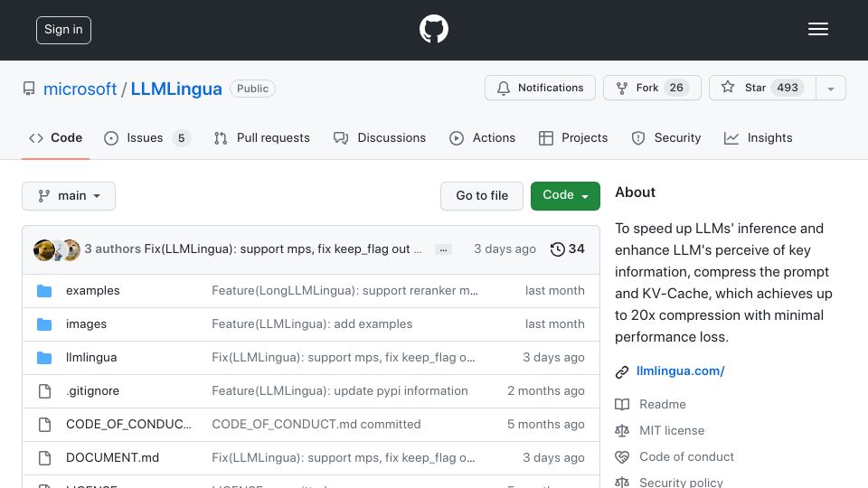Open the llmlingua folder name
868x488 pixels.
click(x=91, y=358)
